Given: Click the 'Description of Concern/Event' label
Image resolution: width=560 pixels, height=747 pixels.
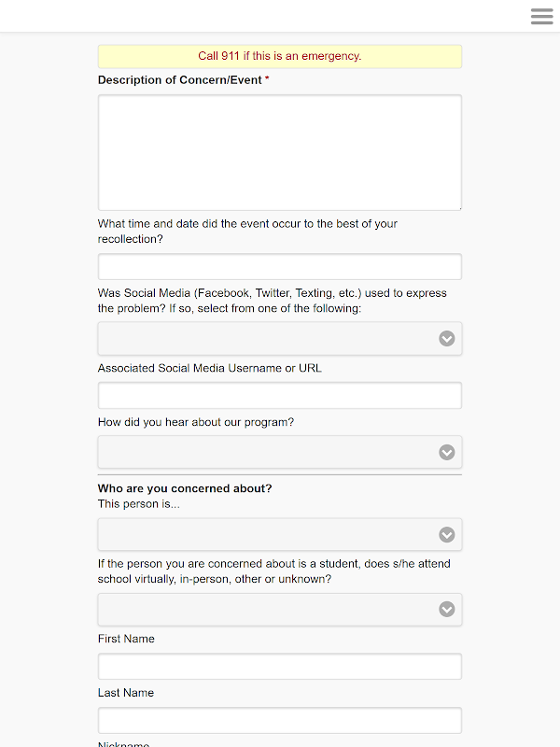Looking at the screenshot, I should coord(179,80).
